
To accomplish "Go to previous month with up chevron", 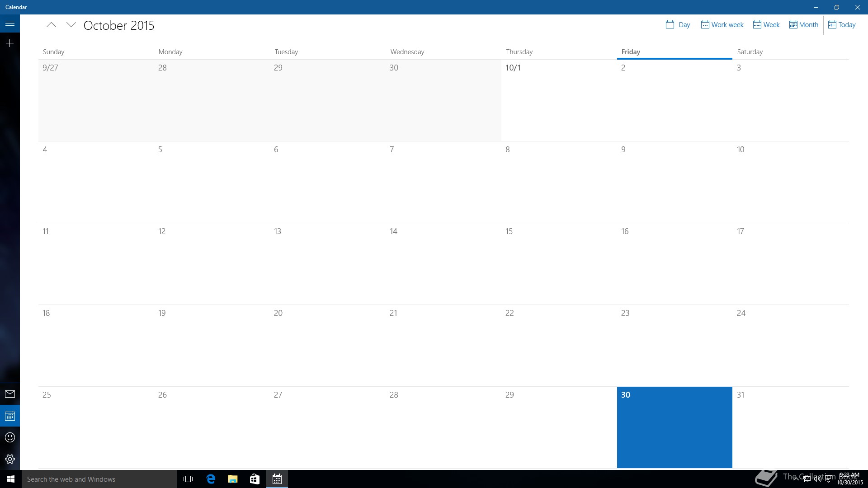I will pos(51,25).
